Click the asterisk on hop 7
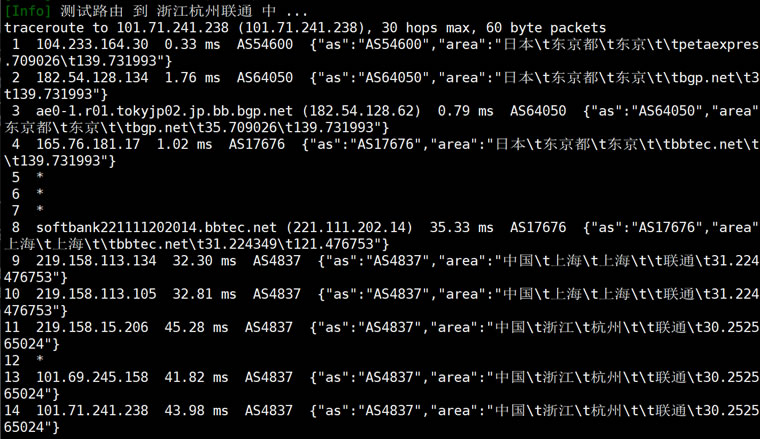 point(40,209)
